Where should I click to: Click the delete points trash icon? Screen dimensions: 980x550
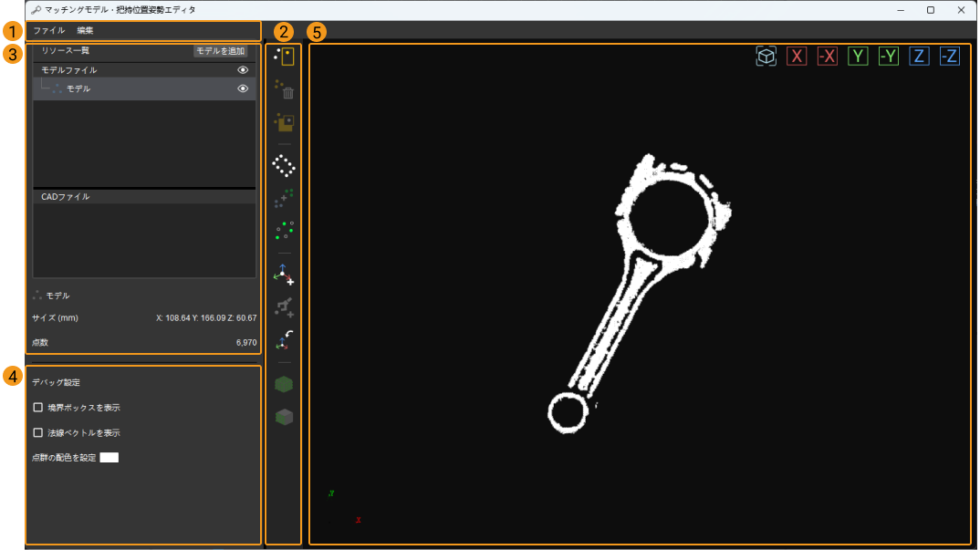click(285, 89)
